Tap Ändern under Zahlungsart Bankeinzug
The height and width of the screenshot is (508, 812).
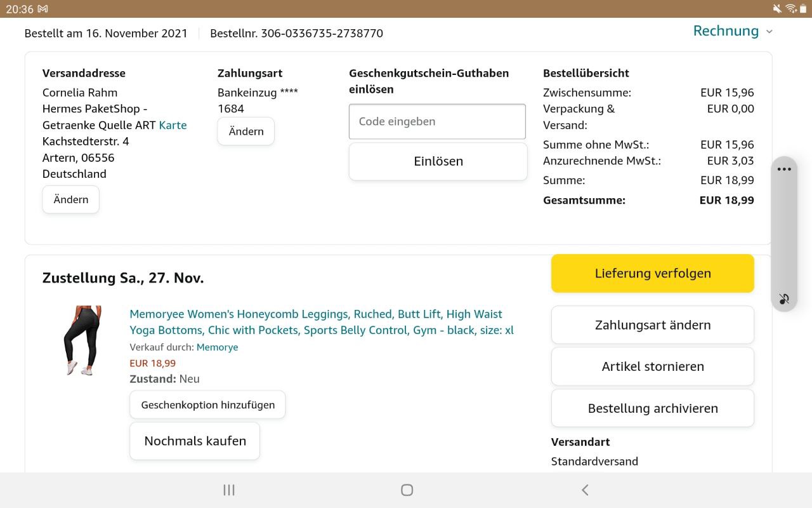(x=246, y=131)
